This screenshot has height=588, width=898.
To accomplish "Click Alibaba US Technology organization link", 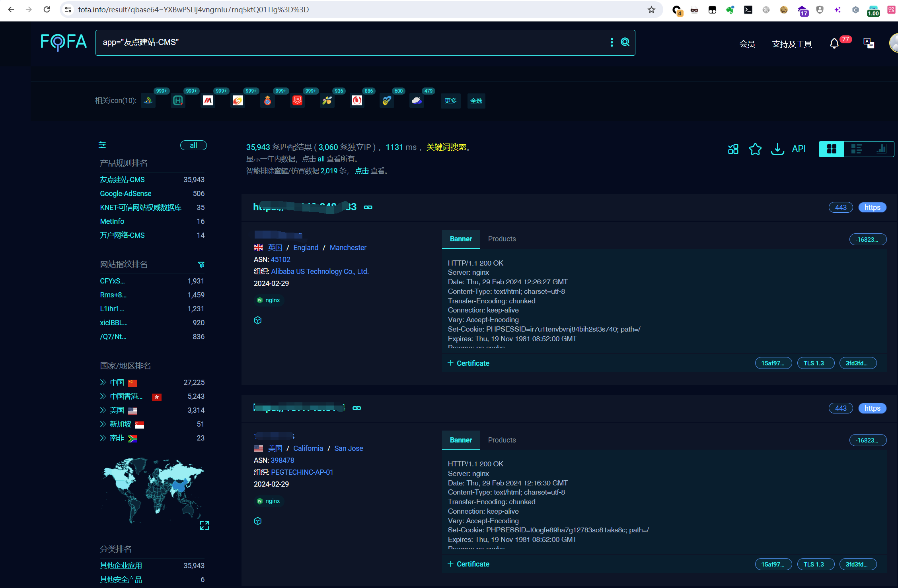I will coord(319,272).
